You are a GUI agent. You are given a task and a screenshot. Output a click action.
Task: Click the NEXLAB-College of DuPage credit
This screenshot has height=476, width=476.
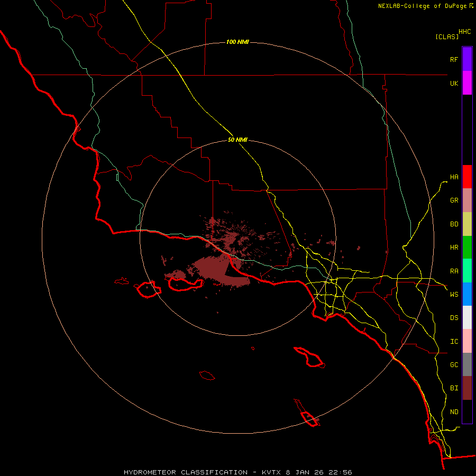[x=426, y=6]
